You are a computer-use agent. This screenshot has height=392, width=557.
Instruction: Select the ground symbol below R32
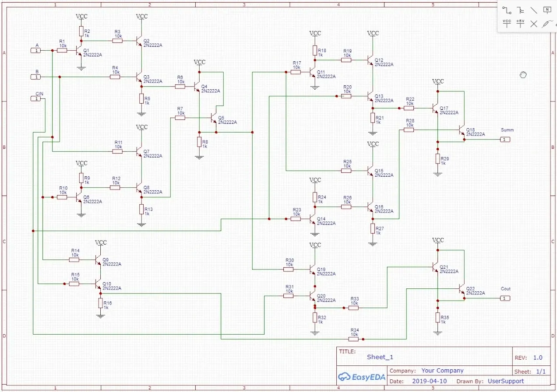tap(315, 333)
